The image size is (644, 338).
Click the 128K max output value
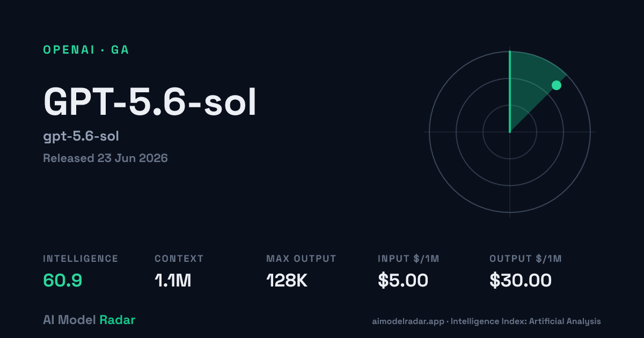tap(287, 280)
